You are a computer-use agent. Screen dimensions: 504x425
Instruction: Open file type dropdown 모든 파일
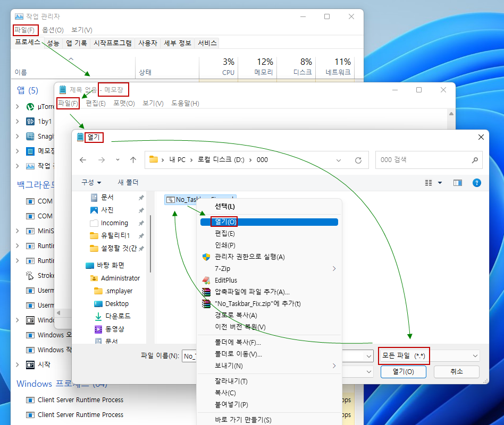tap(430, 356)
